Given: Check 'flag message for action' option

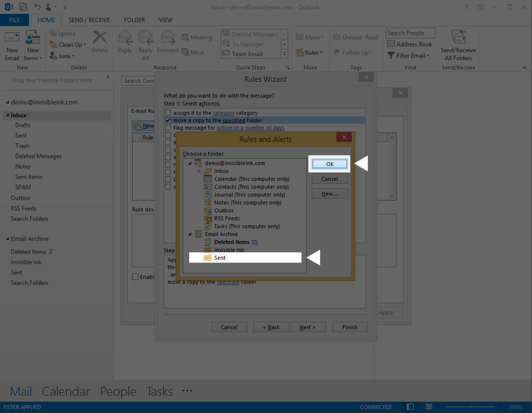Looking at the screenshot, I should click(168, 128).
